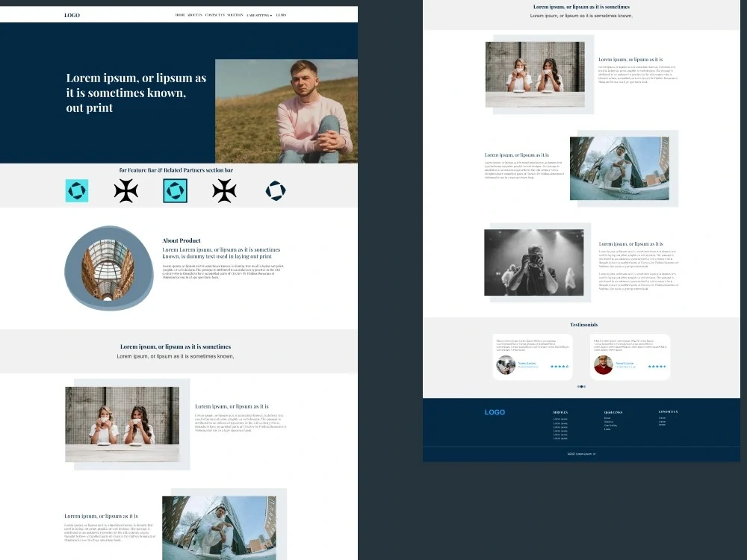Click the hero photo of man in pink sweater

click(286, 111)
